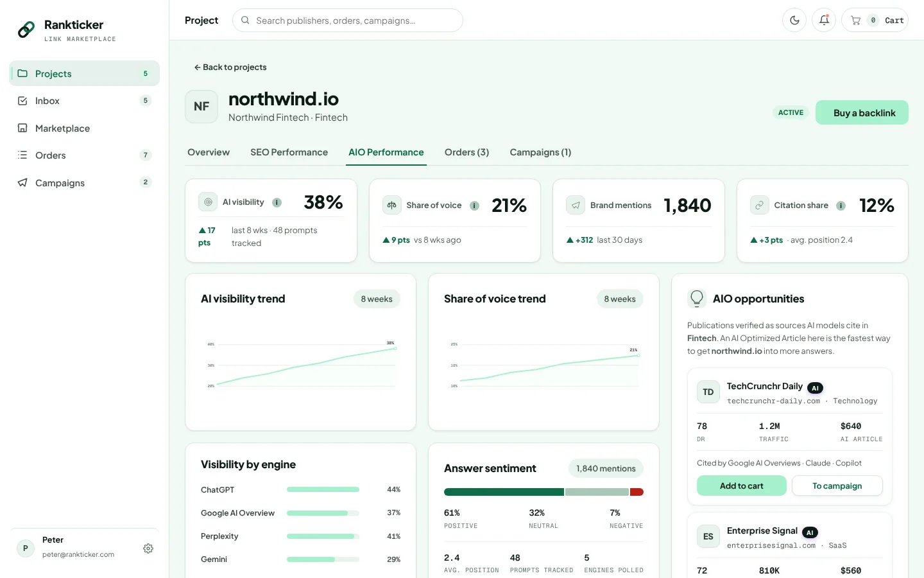This screenshot has height=578, width=924.
Task: Click the 1,840 mentions badge
Action: (x=606, y=468)
